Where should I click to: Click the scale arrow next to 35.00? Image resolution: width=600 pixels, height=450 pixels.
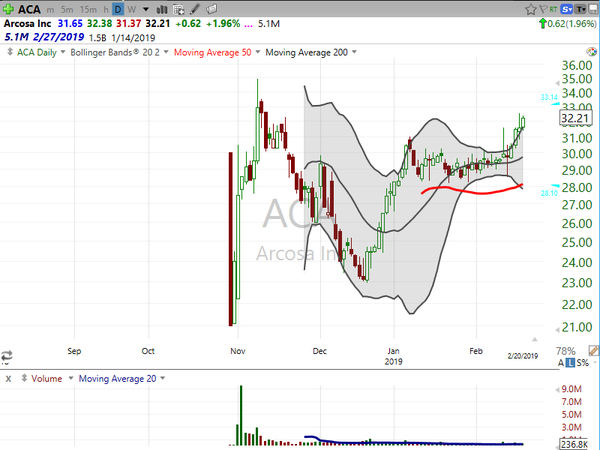[557, 83]
